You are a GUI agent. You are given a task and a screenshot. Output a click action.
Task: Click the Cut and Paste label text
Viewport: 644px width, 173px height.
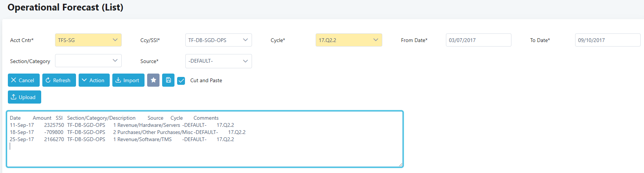pos(206,80)
